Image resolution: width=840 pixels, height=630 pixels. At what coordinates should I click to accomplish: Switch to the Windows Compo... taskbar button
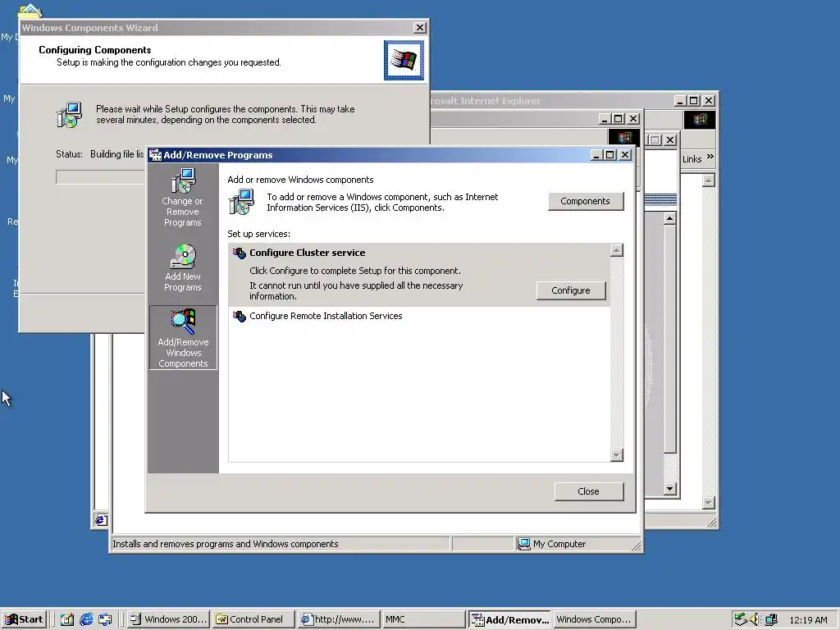[x=595, y=619]
